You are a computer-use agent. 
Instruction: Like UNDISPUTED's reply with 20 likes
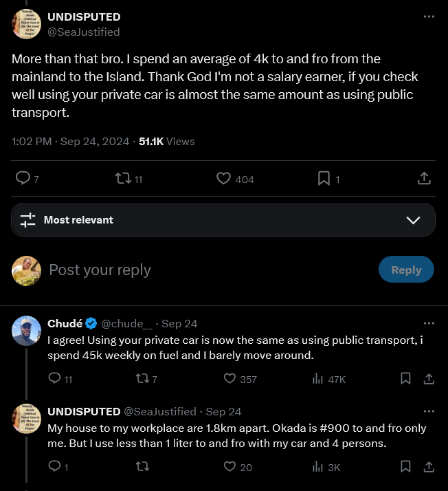pyautogui.click(x=230, y=467)
